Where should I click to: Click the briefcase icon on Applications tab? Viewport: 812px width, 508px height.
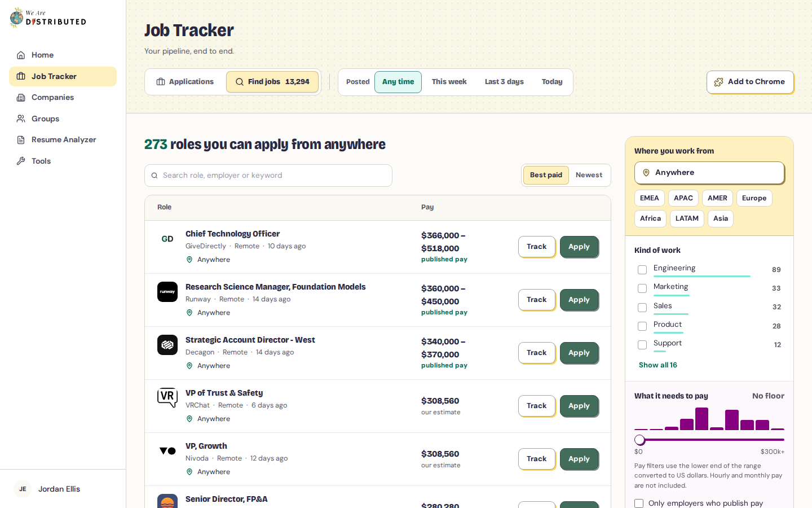click(161, 82)
